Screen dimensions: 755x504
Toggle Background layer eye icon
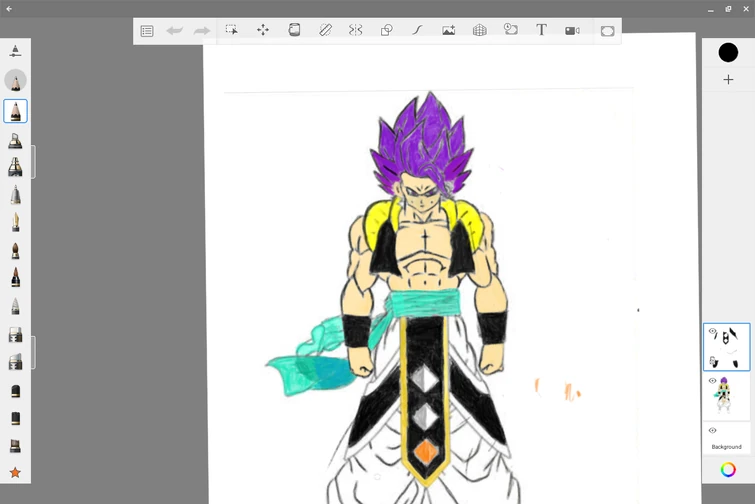712,430
